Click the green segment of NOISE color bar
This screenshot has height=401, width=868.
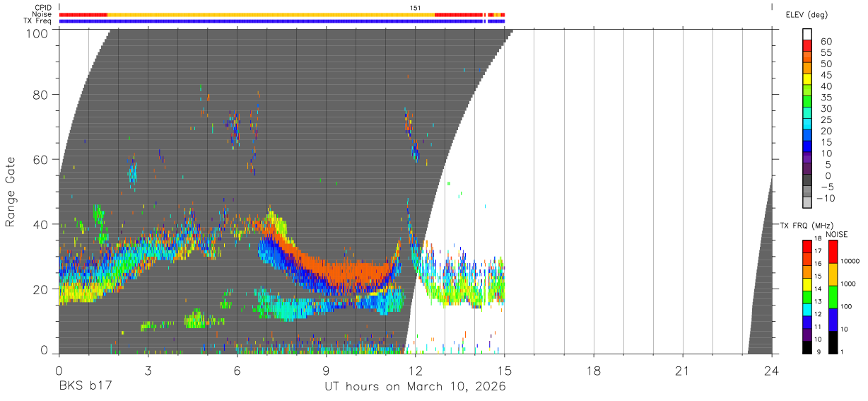(x=833, y=297)
